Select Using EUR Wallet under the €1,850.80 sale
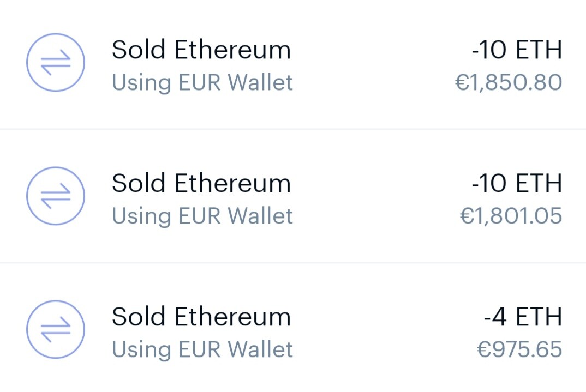Screen dimensions: 586x392 point(202,83)
